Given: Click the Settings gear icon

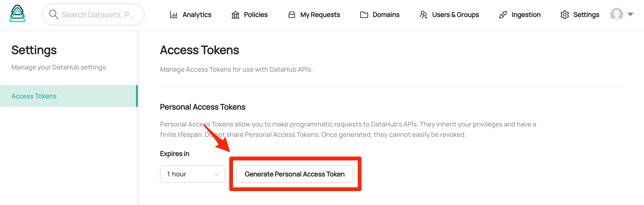Looking at the screenshot, I should click(565, 15).
